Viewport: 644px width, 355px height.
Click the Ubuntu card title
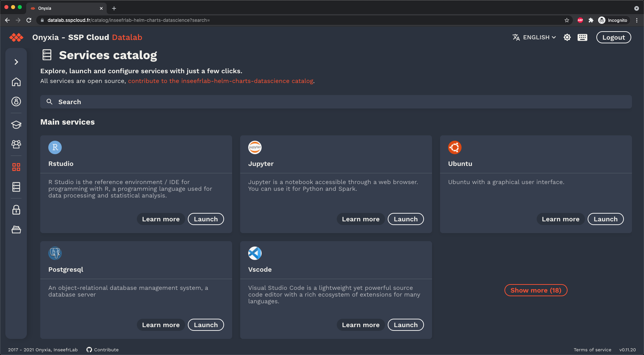(460, 164)
